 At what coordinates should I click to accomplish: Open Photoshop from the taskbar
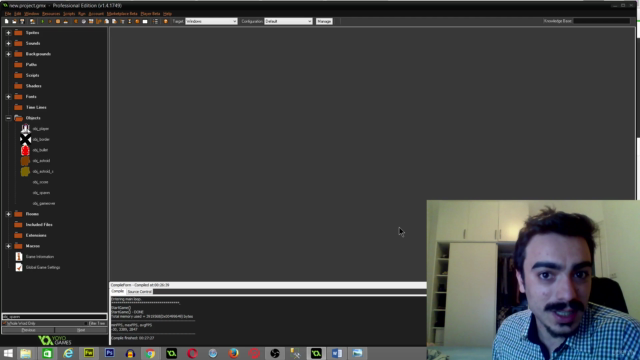click(x=109, y=353)
